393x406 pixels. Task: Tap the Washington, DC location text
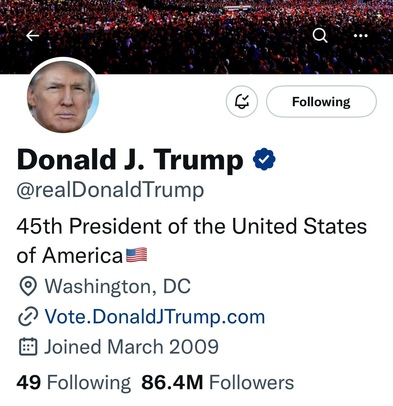click(118, 286)
